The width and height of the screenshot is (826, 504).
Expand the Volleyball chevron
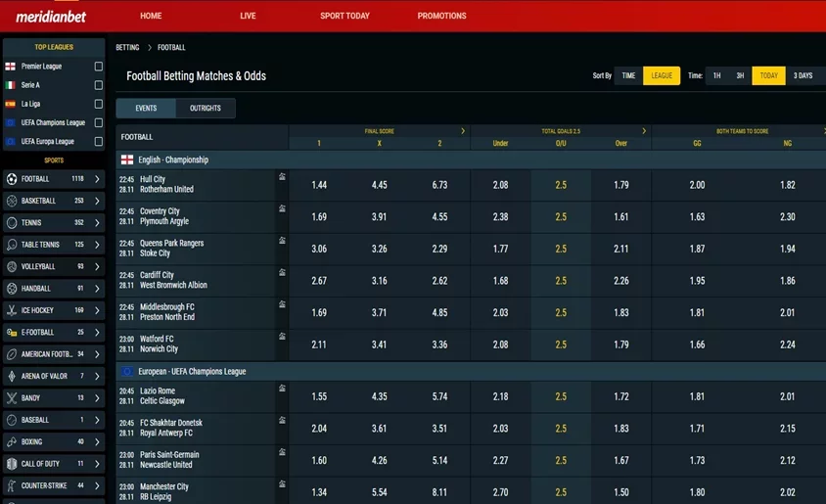(x=97, y=266)
